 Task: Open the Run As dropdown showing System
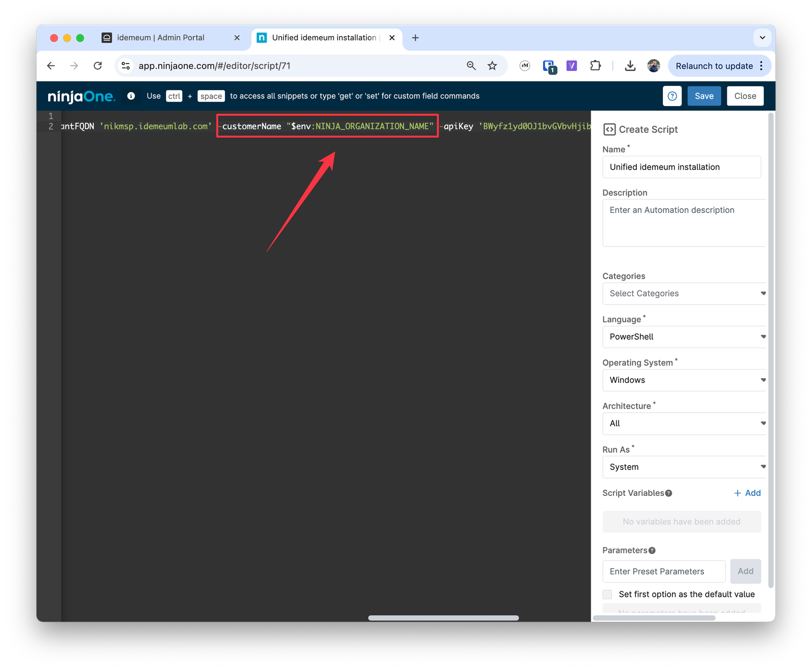pos(684,467)
